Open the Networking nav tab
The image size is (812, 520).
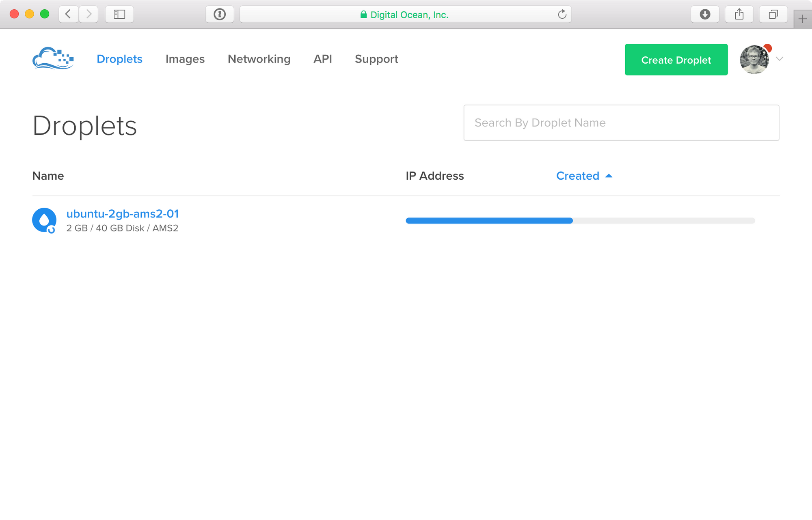click(x=259, y=59)
